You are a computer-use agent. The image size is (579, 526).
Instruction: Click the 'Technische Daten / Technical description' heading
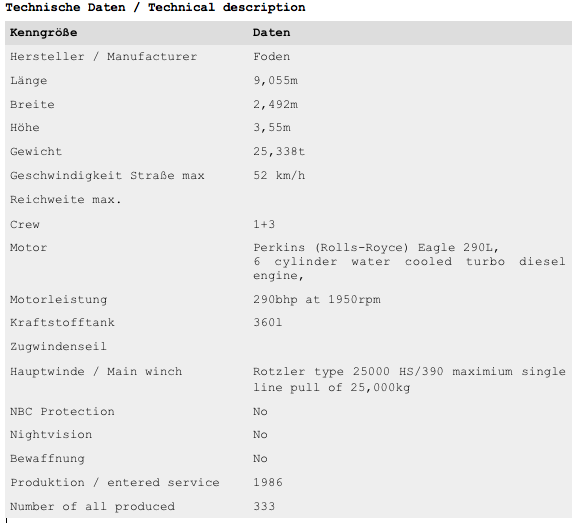tap(155, 7)
